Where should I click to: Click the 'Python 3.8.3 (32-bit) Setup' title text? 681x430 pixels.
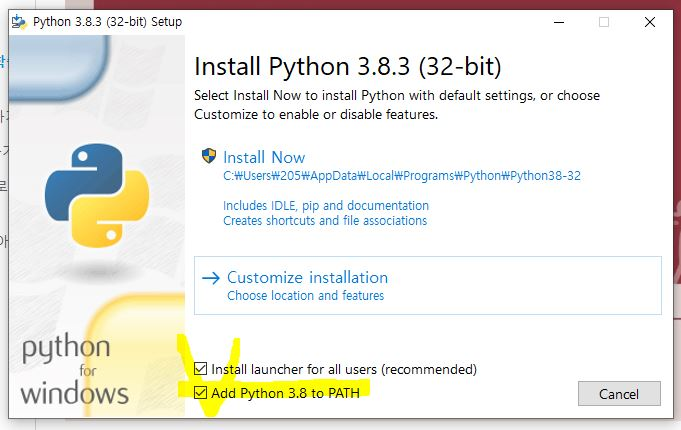(x=107, y=22)
